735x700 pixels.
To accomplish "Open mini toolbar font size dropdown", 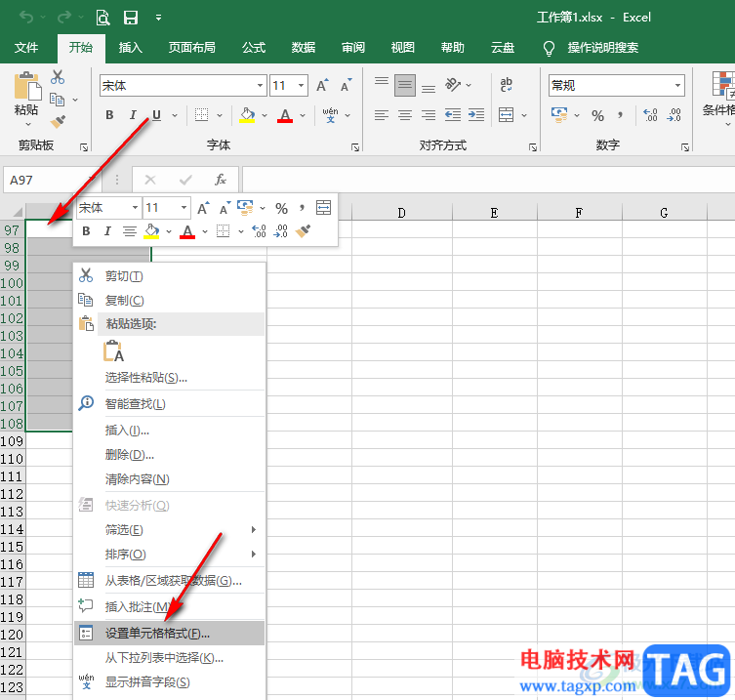I will coord(184,207).
